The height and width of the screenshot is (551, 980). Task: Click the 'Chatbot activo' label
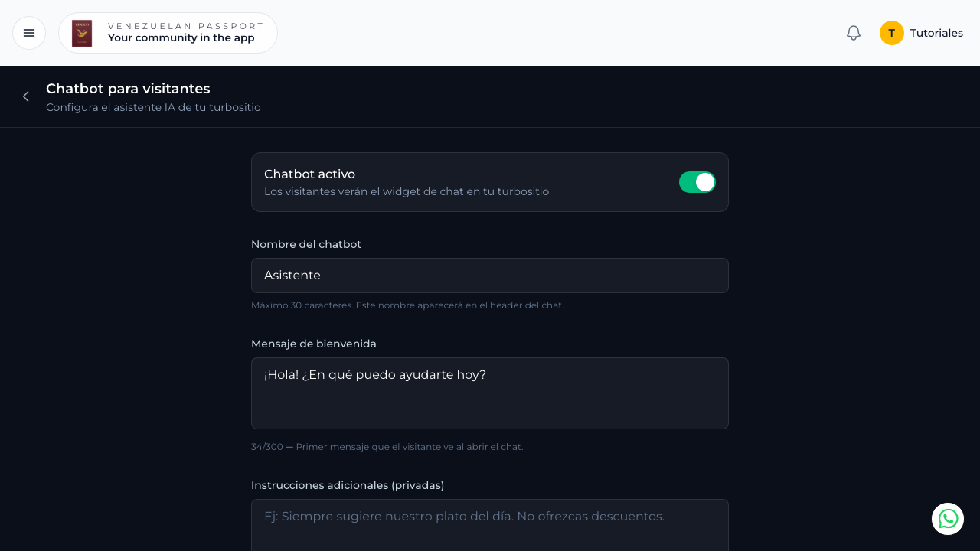(x=309, y=174)
